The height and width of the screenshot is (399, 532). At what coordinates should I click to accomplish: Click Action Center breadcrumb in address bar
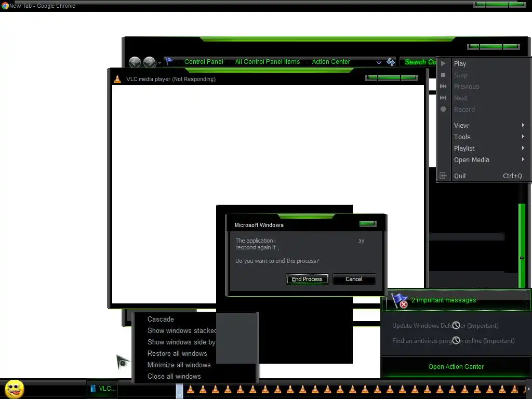pos(331,62)
